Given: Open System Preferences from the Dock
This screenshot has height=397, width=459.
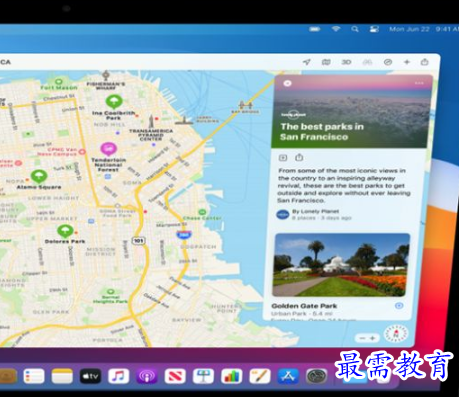Looking at the screenshot, I should pyautogui.click(x=316, y=376).
